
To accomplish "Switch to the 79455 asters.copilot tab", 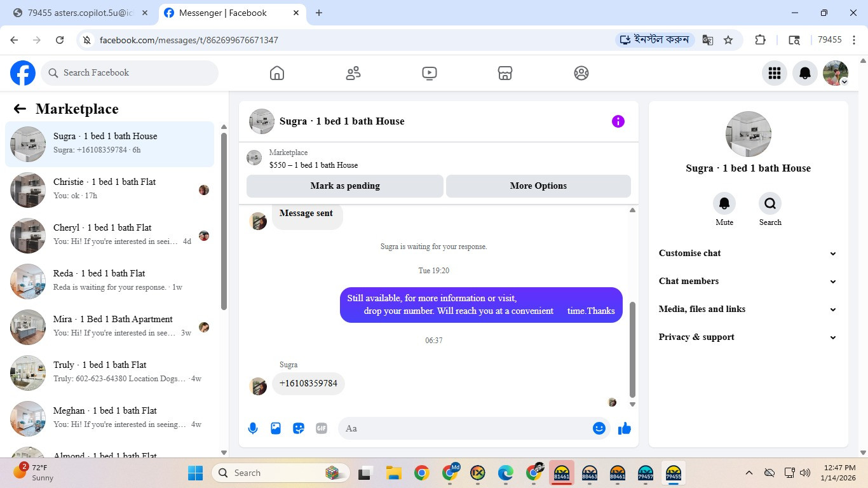I will click(80, 13).
